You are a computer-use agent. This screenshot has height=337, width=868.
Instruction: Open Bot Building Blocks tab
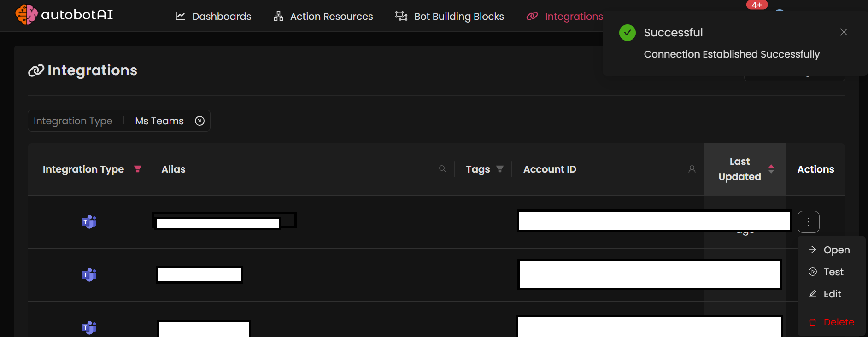point(450,17)
